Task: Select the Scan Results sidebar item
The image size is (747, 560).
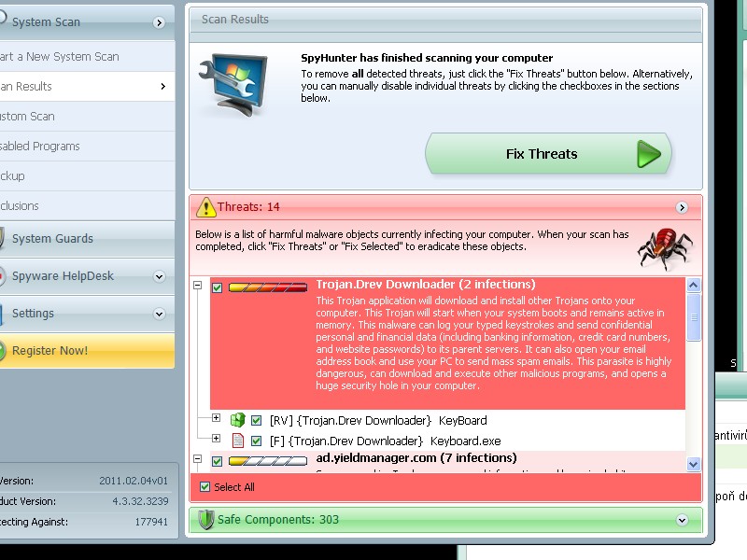Action: pyautogui.click(x=87, y=86)
